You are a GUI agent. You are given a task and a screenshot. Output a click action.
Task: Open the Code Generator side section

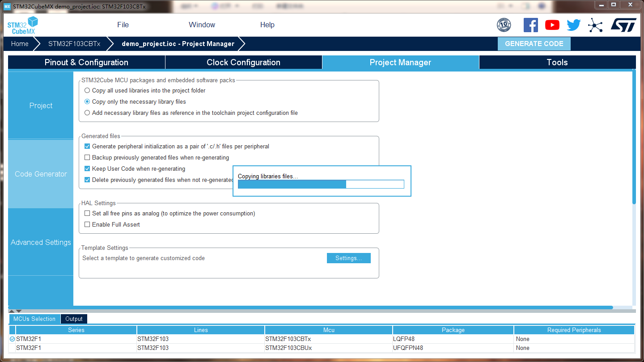[41, 174]
